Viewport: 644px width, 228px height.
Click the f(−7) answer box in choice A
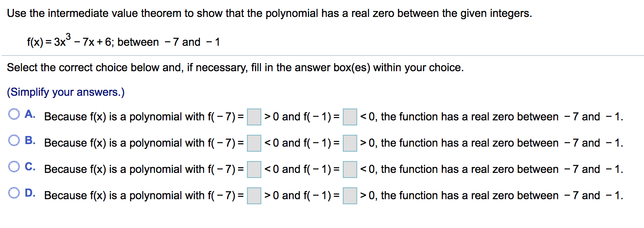pos(254,117)
